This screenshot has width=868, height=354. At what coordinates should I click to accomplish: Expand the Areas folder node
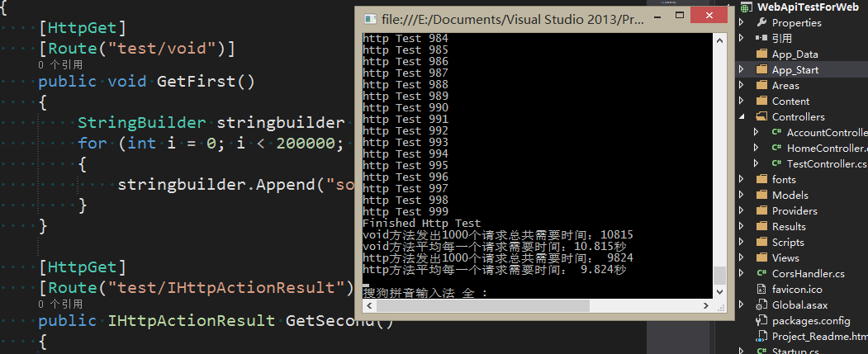(742, 85)
